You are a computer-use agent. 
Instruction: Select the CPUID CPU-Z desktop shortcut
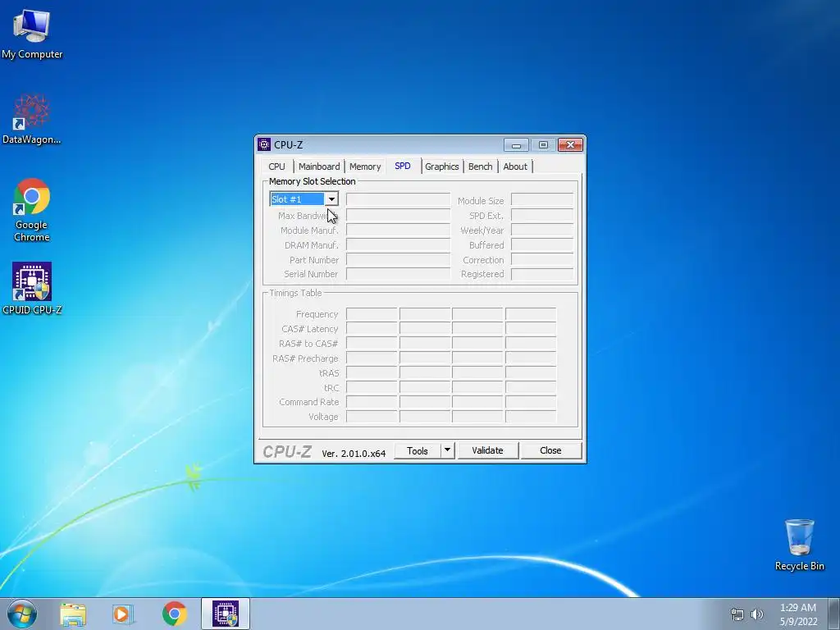click(32, 288)
